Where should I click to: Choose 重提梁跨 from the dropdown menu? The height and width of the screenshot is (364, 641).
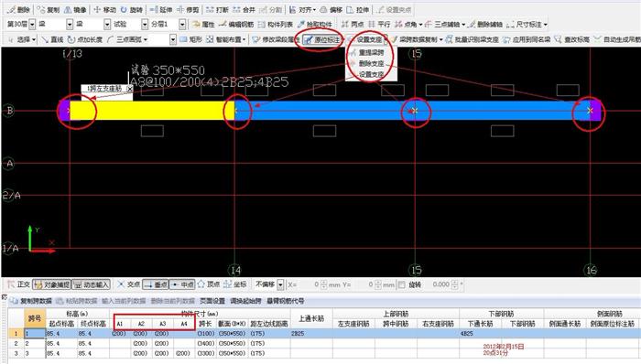[x=371, y=53]
